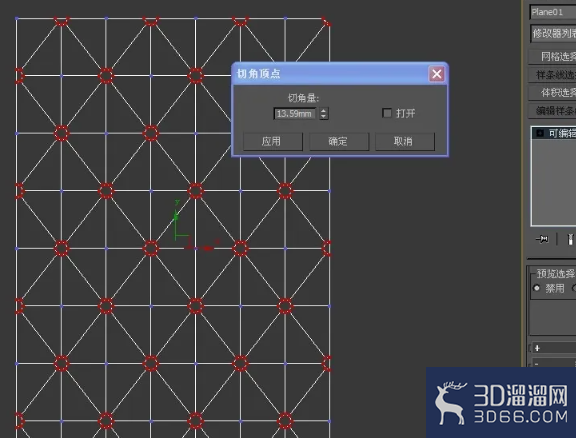Select the 可编辑 entry in modifier stack
Viewport: 576px width, 438px height.
(x=555, y=133)
